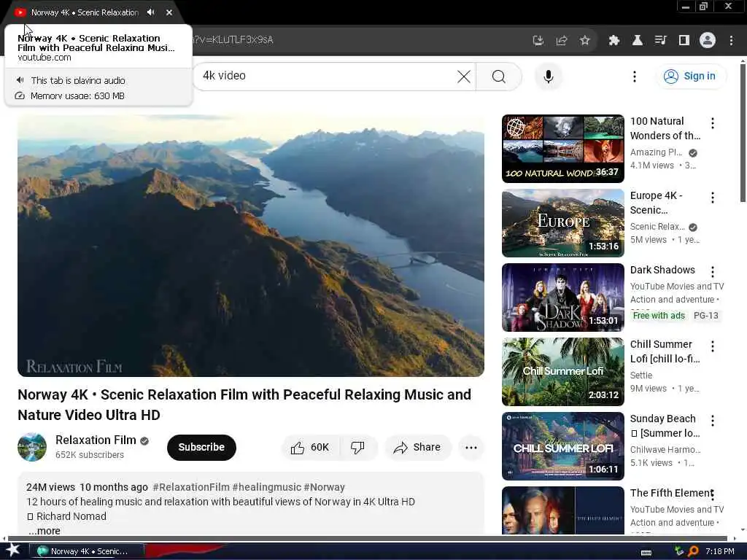Click the network icon in system tray
The height and width of the screenshot is (560, 747).
pyautogui.click(x=679, y=551)
